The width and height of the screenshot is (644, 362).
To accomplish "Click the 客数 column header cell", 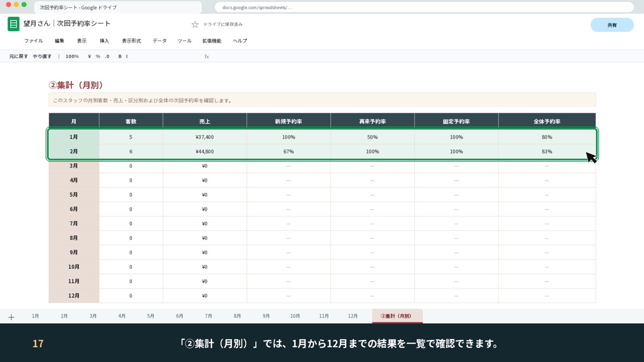I will (x=131, y=121).
